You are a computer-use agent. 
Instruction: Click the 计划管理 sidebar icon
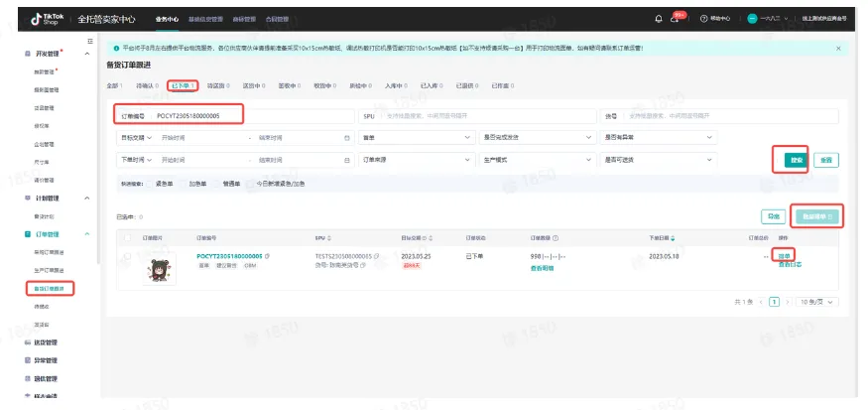pos(28,198)
